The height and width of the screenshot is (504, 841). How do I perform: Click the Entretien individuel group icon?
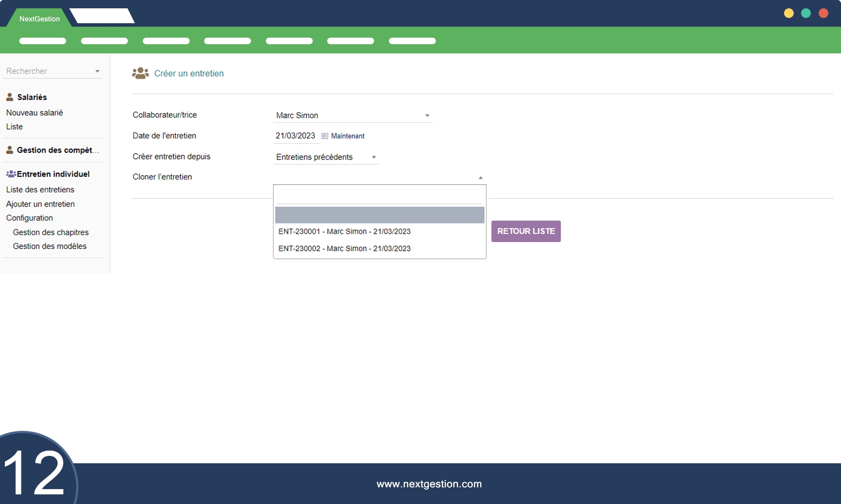pos(11,174)
